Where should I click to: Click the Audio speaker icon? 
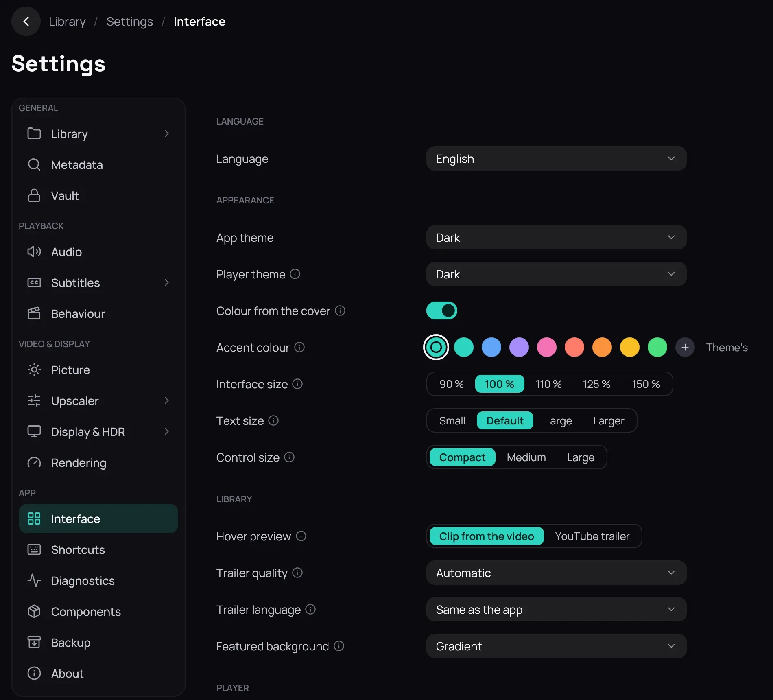[x=34, y=252]
